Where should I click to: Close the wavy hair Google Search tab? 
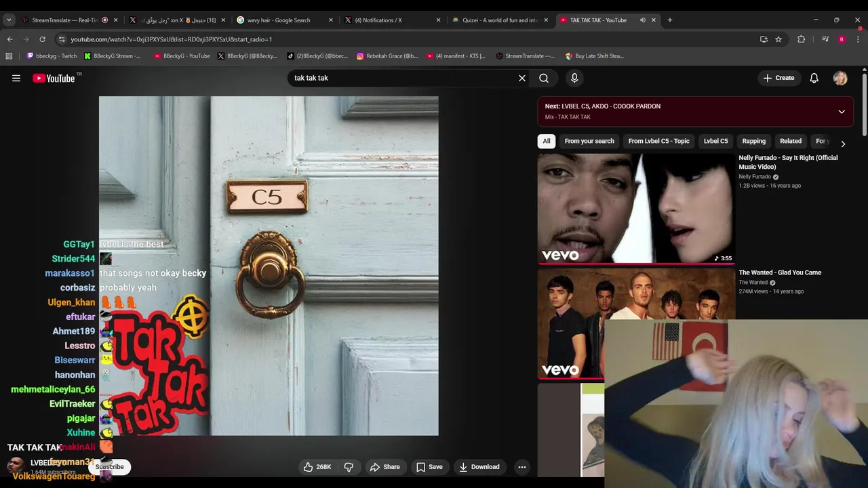[331, 20]
